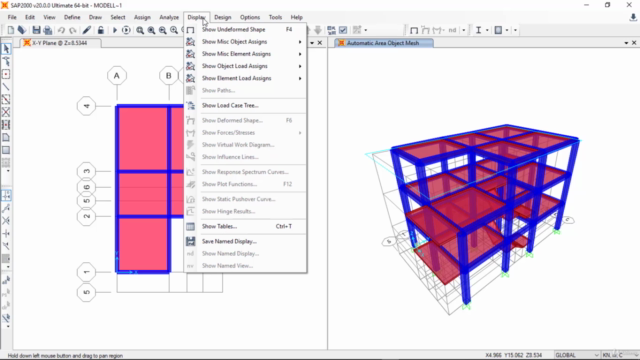Viewport: 640px width, 360px height.
Task: Switch to Automatic Area Object Mesh tab
Action: pyautogui.click(x=383, y=43)
